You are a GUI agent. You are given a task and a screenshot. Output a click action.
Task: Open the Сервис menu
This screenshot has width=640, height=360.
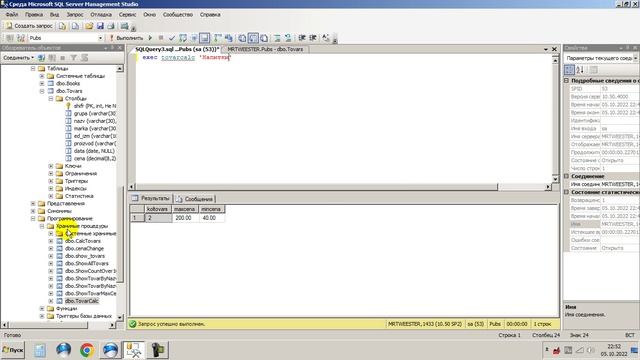pos(127,14)
